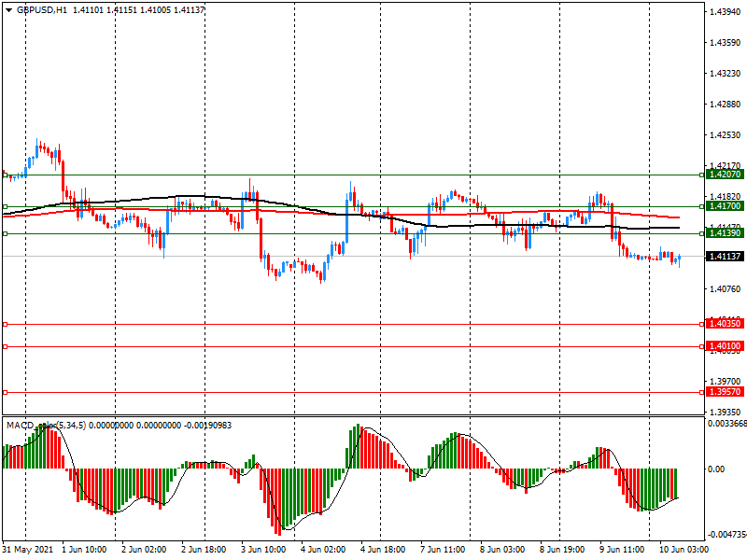Select left handle of 1.39570 horizontal line
747x560 pixels.
(6, 392)
